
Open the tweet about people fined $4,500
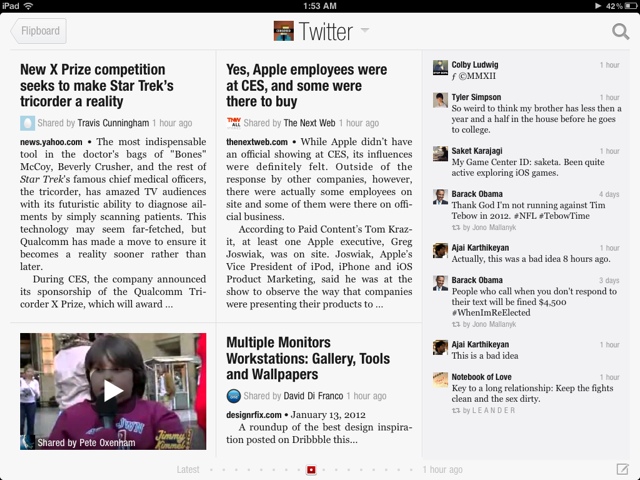click(534, 302)
